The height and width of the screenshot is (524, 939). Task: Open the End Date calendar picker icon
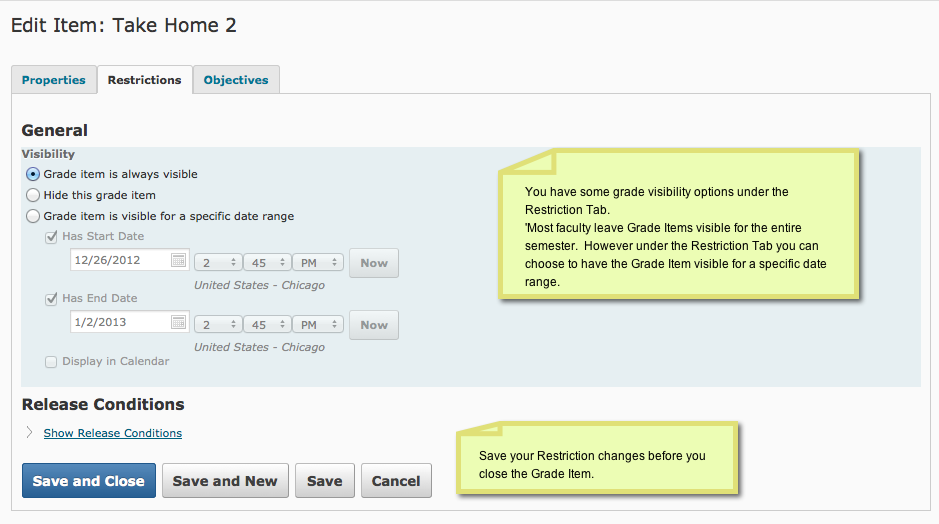click(x=179, y=322)
